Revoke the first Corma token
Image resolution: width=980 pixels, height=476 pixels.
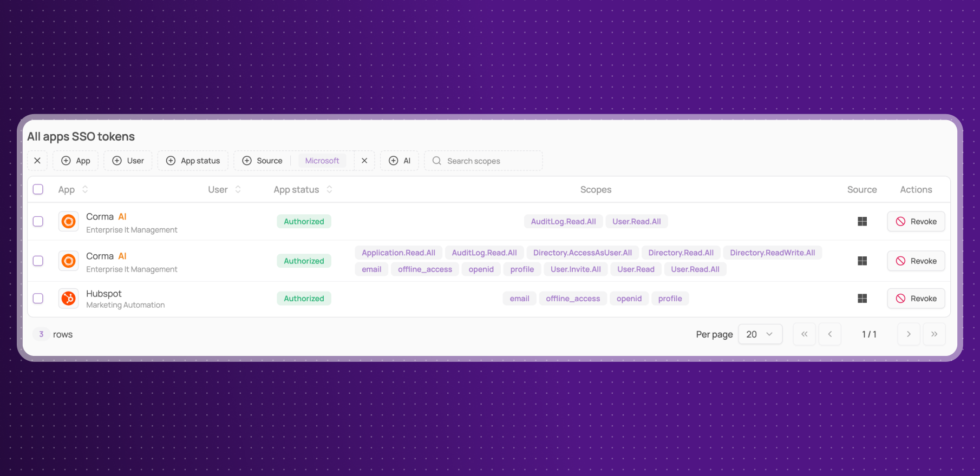click(916, 221)
